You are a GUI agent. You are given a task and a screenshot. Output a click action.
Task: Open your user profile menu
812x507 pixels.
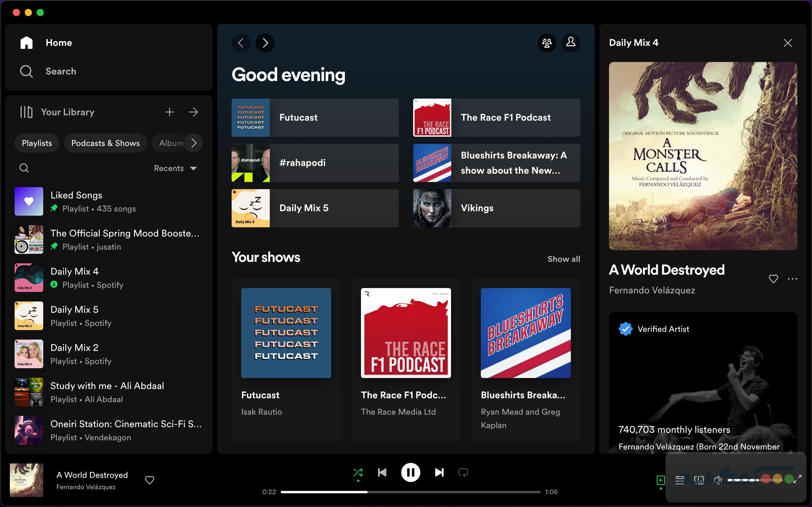[571, 43]
